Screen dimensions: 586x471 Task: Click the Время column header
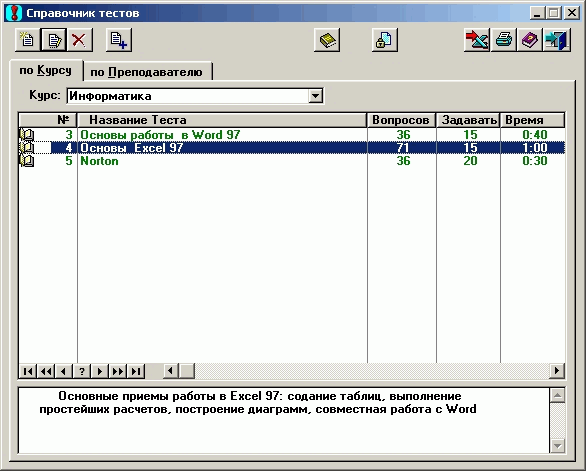coord(533,120)
